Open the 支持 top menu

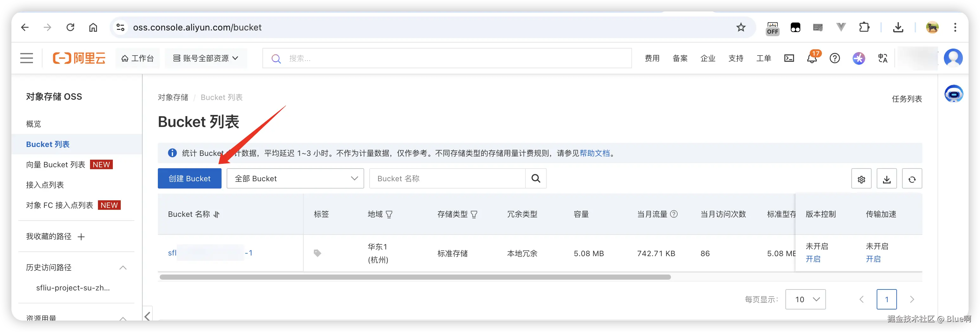(x=736, y=58)
